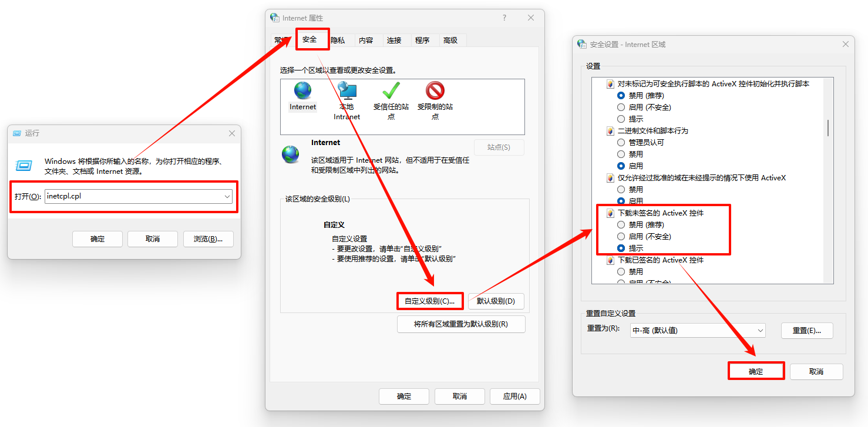This screenshot has height=427, width=868.
Task: Select 启用 (不安全) for unsigned ActiveX download
Action: 621,236
